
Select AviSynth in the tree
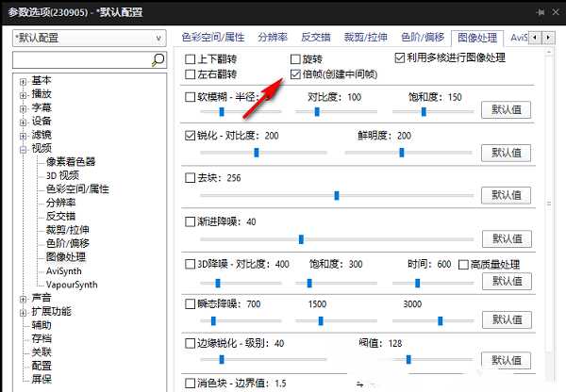click(64, 270)
